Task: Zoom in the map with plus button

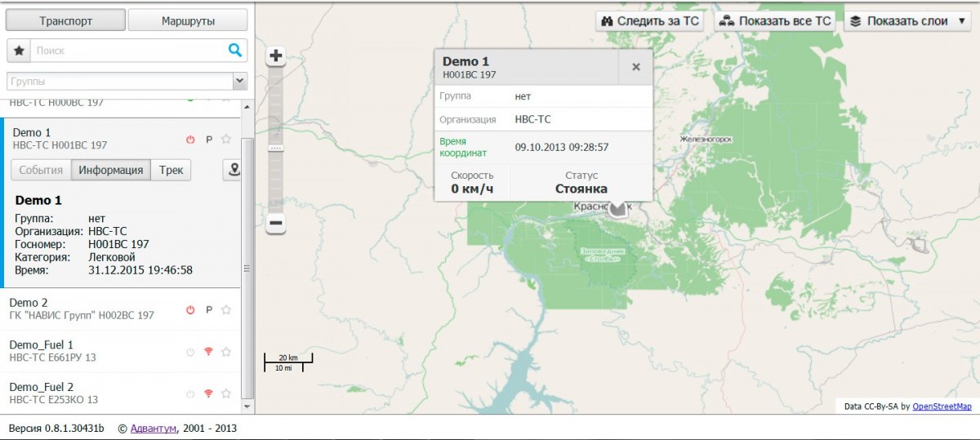Action: point(276,56)
